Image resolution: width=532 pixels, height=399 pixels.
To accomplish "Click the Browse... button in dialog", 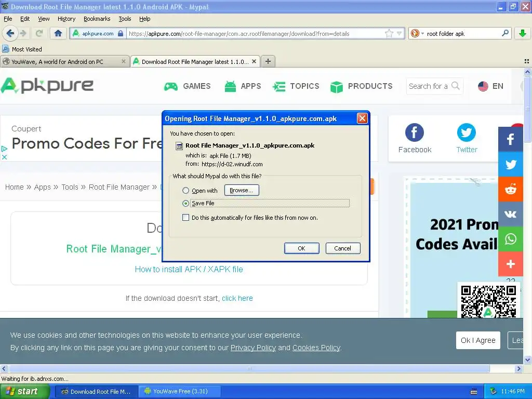I will coord(242,190).
